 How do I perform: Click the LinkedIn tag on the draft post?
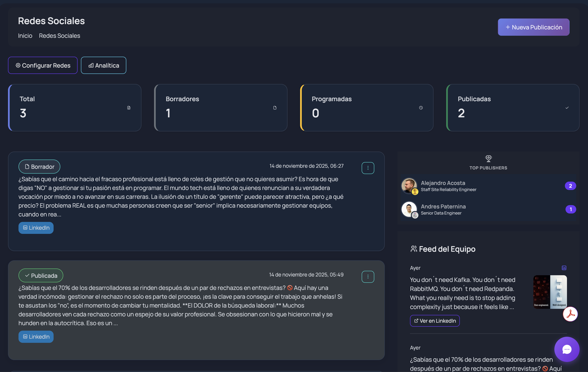pos(36,228)
